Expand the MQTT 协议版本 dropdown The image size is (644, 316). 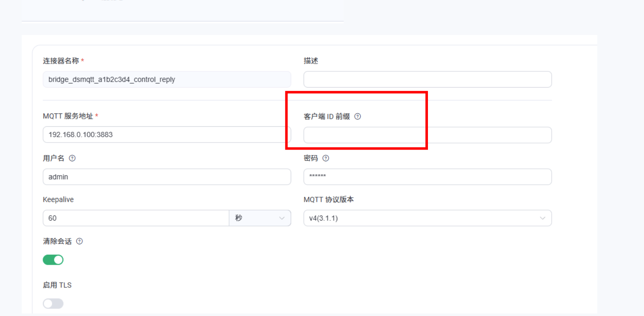click(427, 218)
